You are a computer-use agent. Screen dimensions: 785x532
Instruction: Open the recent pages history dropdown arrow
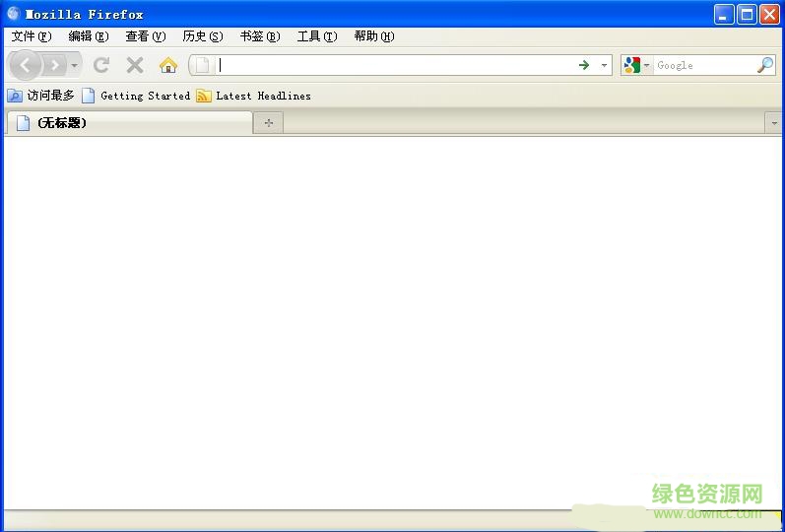[x=75, y=66]
